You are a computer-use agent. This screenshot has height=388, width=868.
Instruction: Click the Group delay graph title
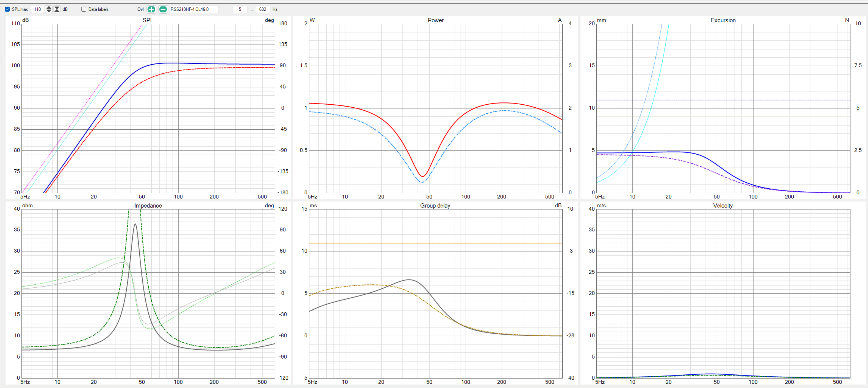435,206
